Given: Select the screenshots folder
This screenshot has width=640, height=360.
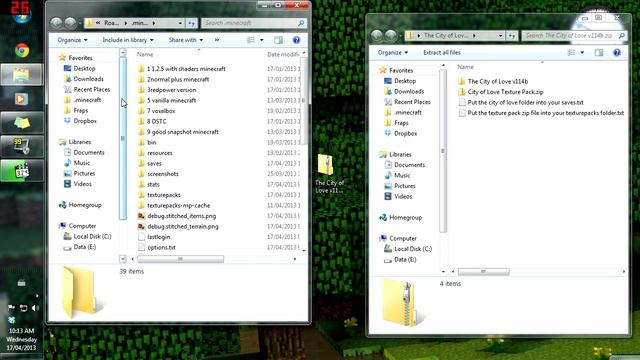Looking at the screenshot, I should coord(162,174).
